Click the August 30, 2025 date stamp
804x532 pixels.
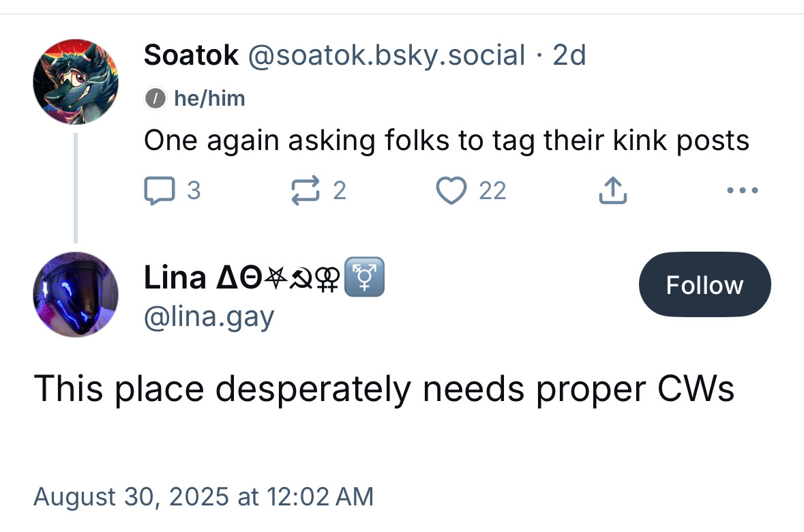(x=203, y=496)
